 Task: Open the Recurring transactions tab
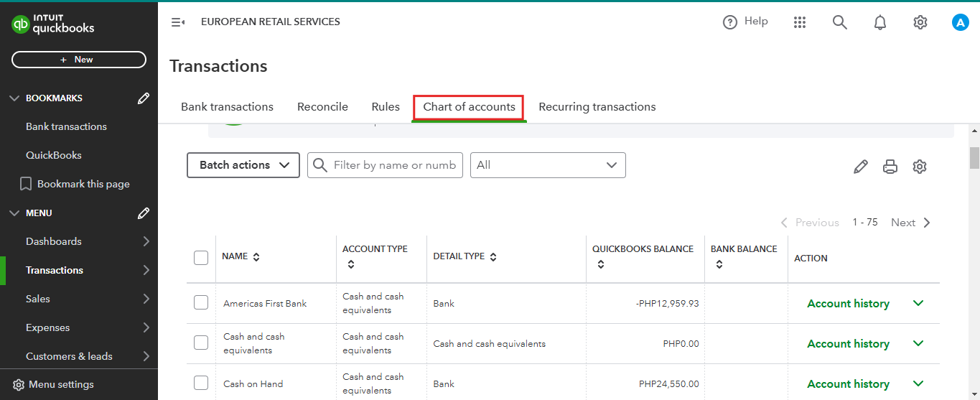(597, 107)
